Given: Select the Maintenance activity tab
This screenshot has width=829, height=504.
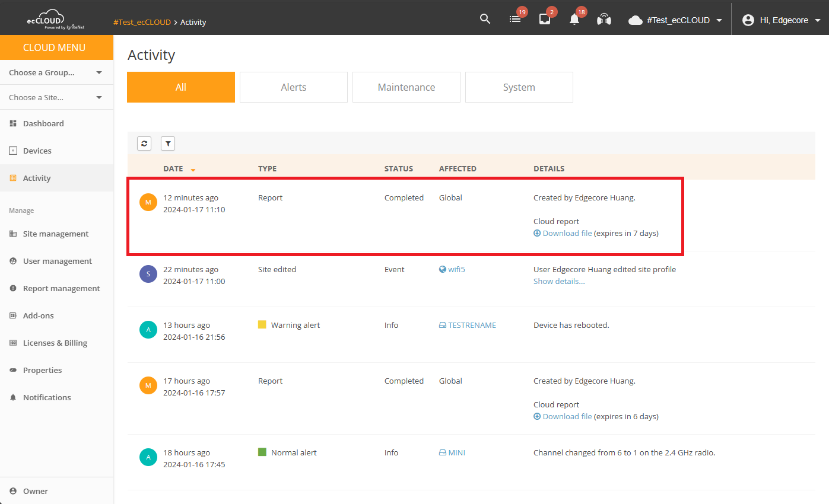Looking at the screenshot, I should 406,87.
